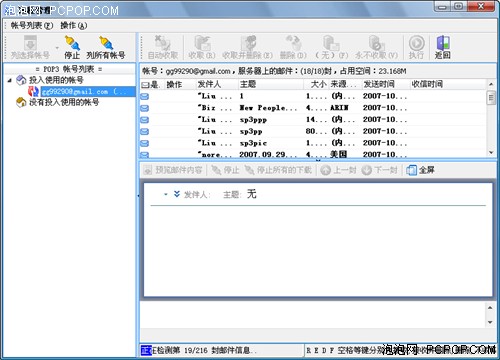Click the 停止所有的下载 button
Image resolution: width=500 pixels, height=360 pixels.
click(x=278, y=170)
